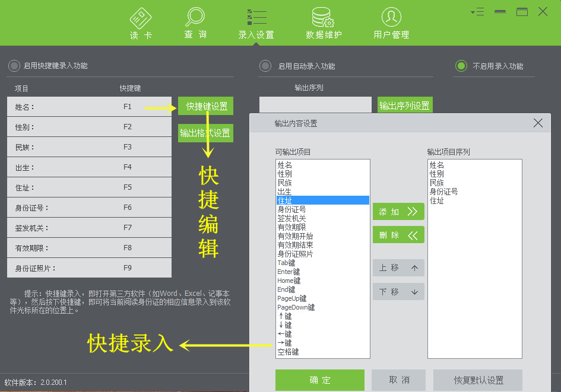Move the selected output item up with 上移

click(x=398, y=268)
